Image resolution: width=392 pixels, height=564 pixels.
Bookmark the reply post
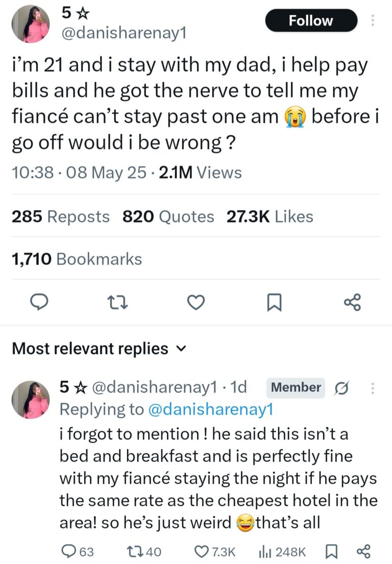(331, 551)
